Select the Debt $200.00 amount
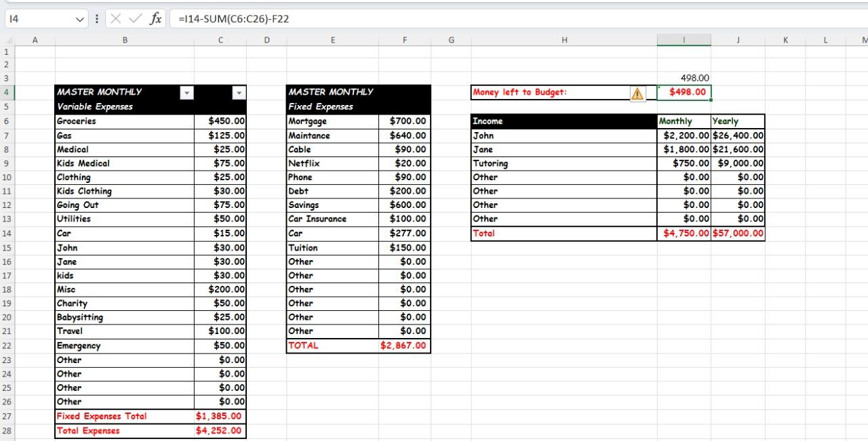 pos(405,191)
